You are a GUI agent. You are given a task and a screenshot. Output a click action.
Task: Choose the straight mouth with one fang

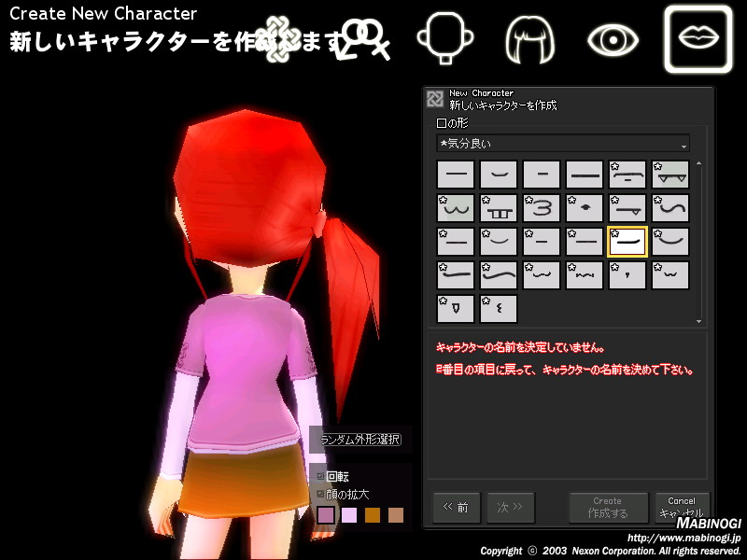click(627, 208)
